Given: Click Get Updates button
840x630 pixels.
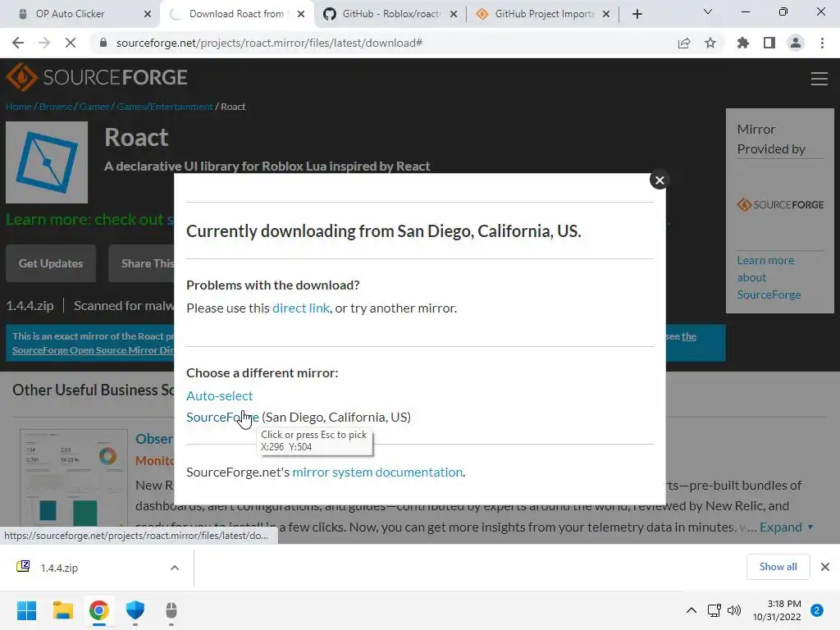Looking at the screenshot, I should [x=51, y=263].
